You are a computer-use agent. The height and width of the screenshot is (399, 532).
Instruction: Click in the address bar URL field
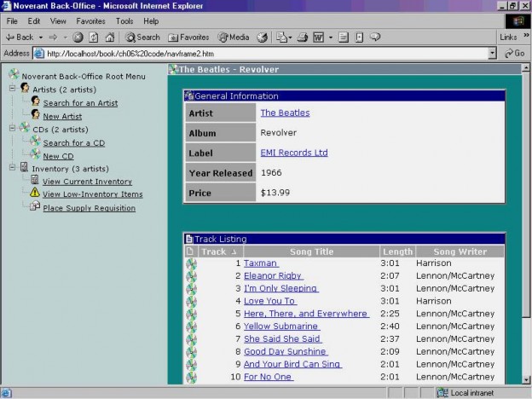coord(256,53)
